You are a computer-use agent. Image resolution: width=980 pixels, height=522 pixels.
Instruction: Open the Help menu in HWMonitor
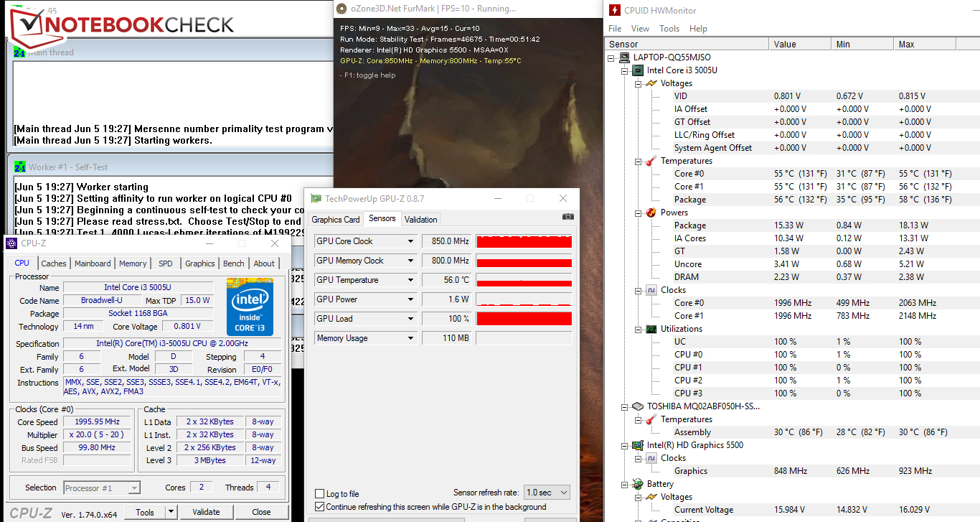point(698,29)
